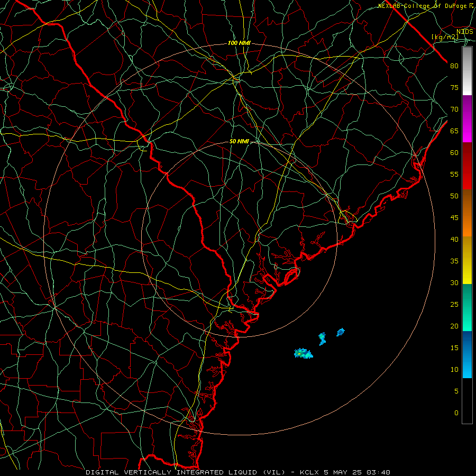
Task: Click the legend value "0" at scale bottom
Action: point(456,413)
